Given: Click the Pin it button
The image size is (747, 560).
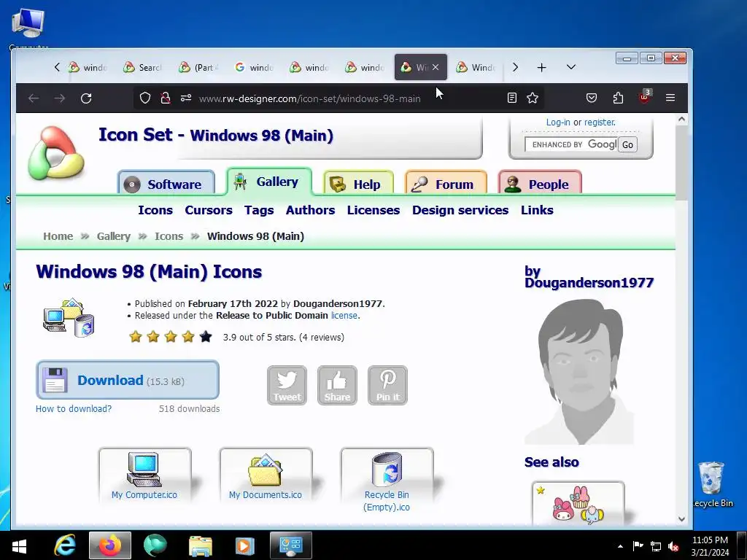Looking at the screenshot, I should click(388, 385).
